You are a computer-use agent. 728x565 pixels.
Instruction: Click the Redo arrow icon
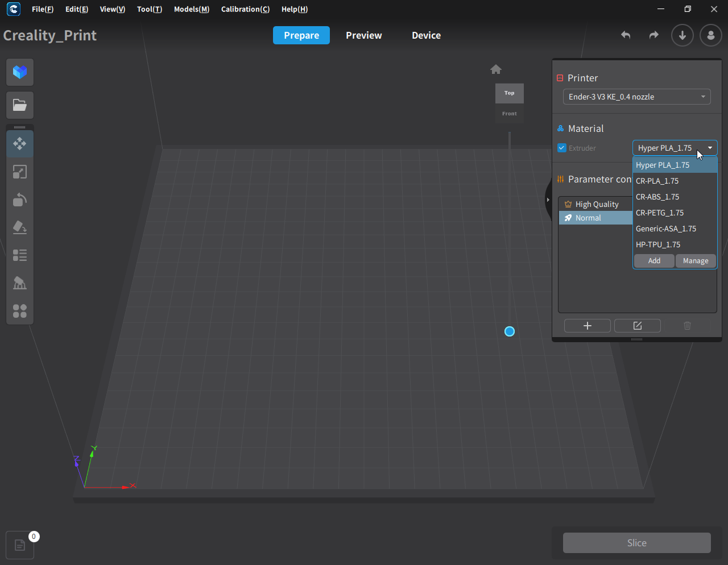[x=654, y=35]
